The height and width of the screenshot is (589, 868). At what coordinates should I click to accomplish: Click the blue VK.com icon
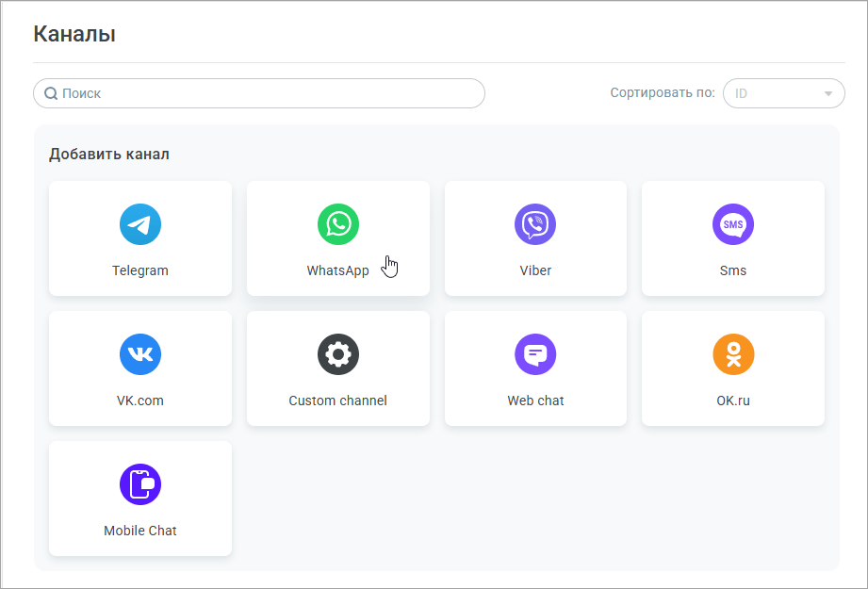140,354
